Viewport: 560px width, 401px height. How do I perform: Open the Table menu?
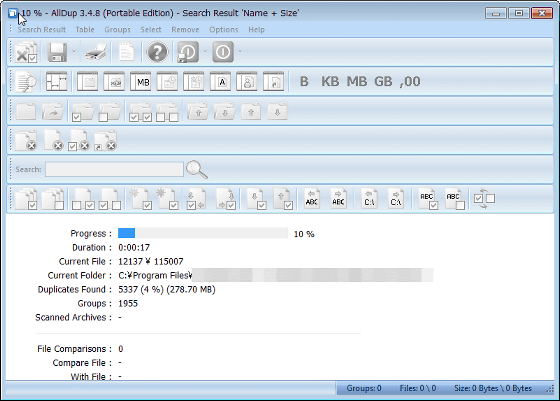[x=85, y=30]
